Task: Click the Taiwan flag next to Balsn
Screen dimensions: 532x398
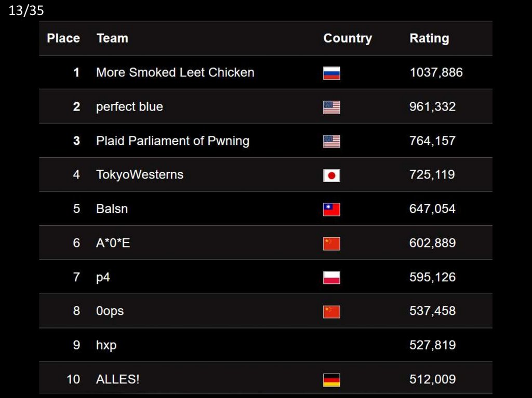Action: pyautogui.click(x=331, y=210)
